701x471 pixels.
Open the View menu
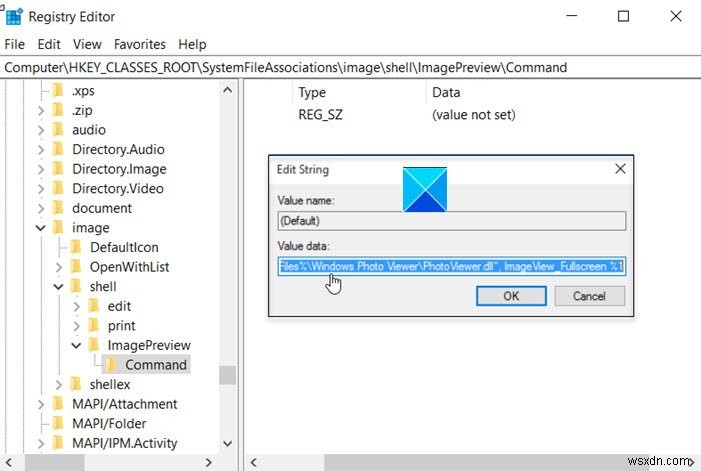(x=87, y=44)
